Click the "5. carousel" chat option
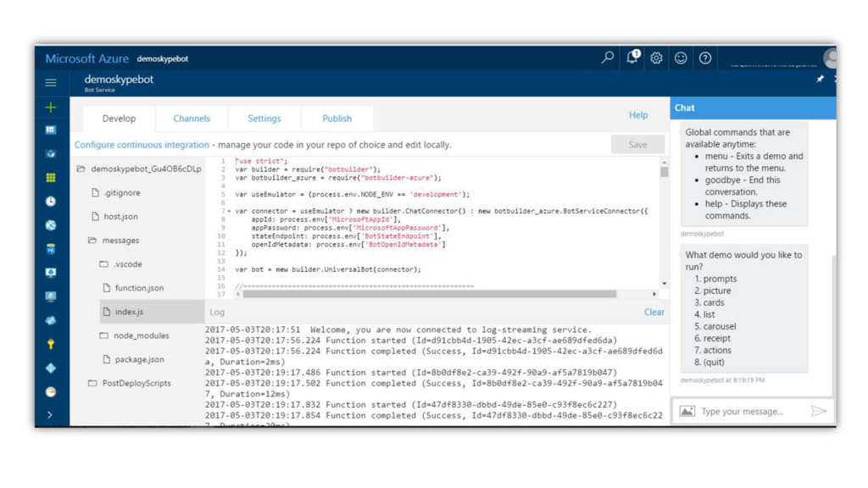868x488 pixels. (x=715, y=326)
